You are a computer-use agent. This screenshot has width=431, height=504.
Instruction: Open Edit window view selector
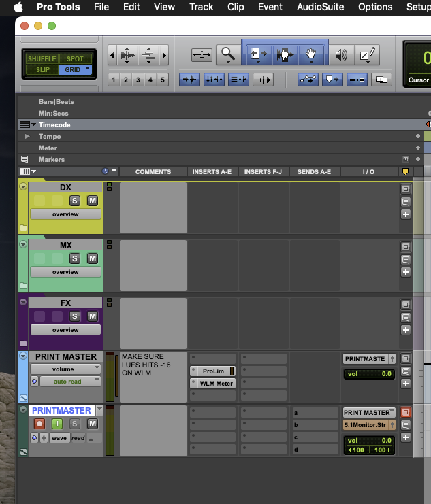28,171
